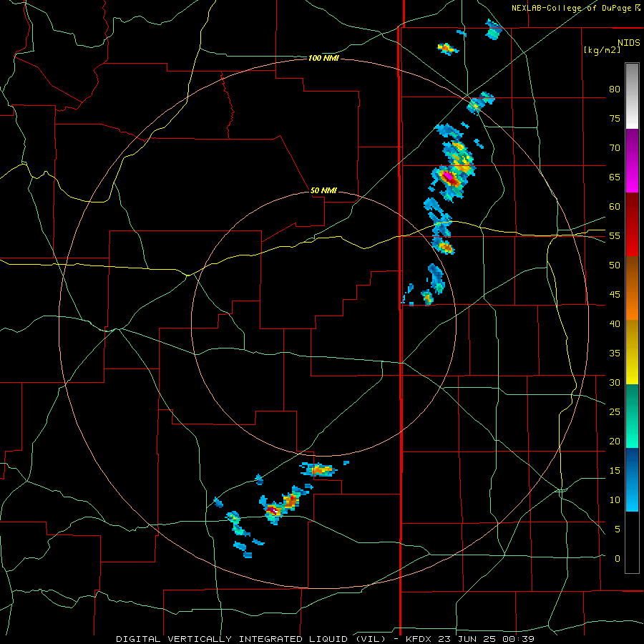The image size is (644, 644).
Task: Click scale value 50
Action: point(615,265)
